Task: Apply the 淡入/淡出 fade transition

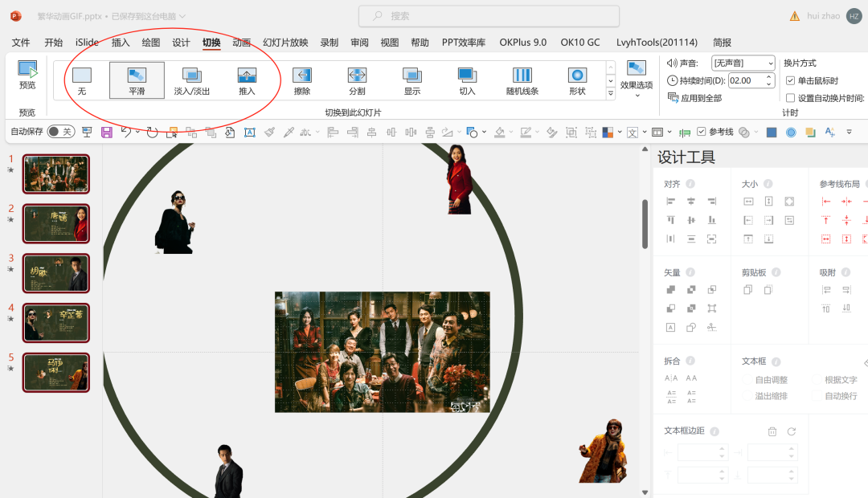Action: [191, 80]
